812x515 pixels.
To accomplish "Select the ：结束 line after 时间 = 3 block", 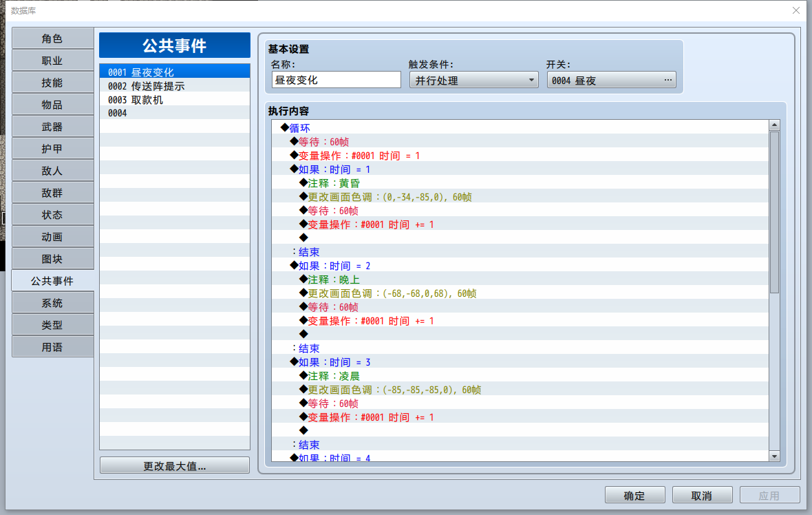I will (x=520, y=444).
